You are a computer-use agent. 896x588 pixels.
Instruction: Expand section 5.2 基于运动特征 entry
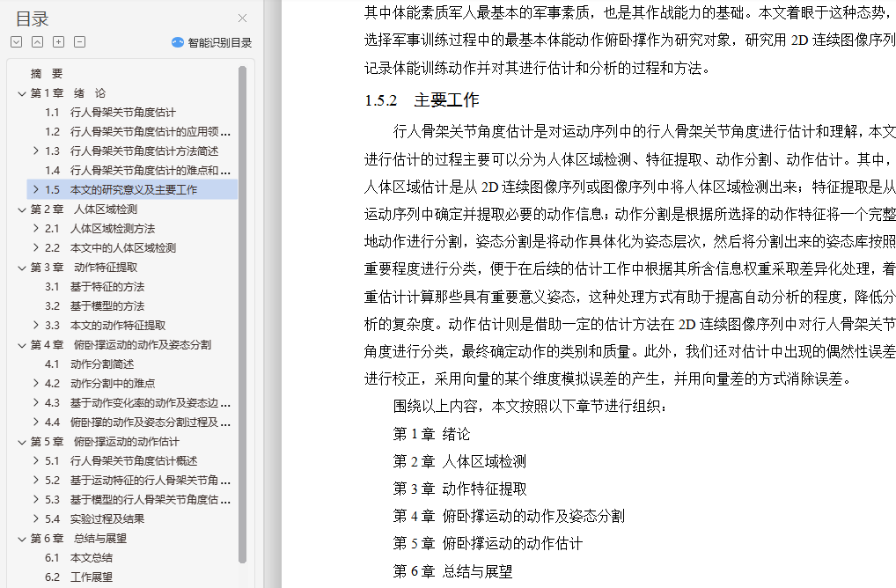[36, 480]
